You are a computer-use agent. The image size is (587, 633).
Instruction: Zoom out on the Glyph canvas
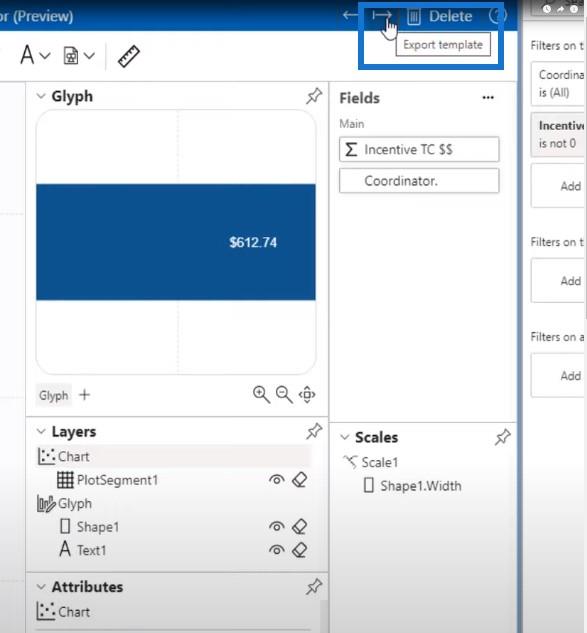pyautogui.click(x=284, y=394)
